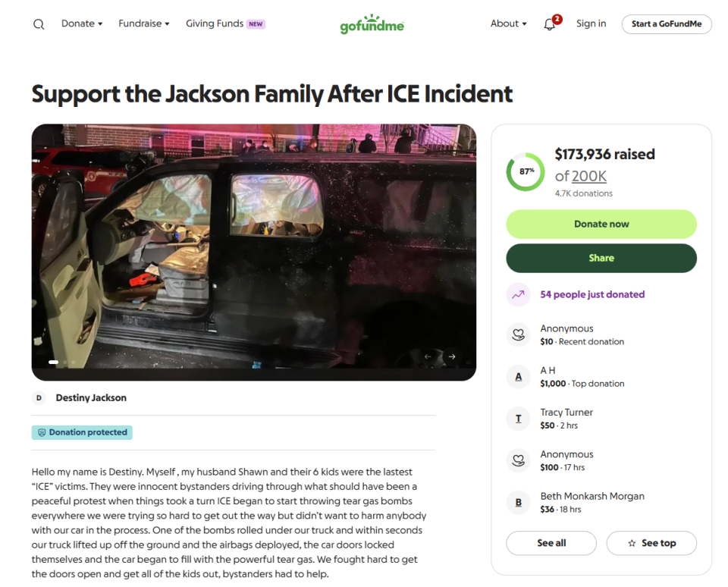Click the Start a GoFundMe button

pos(667,24)
